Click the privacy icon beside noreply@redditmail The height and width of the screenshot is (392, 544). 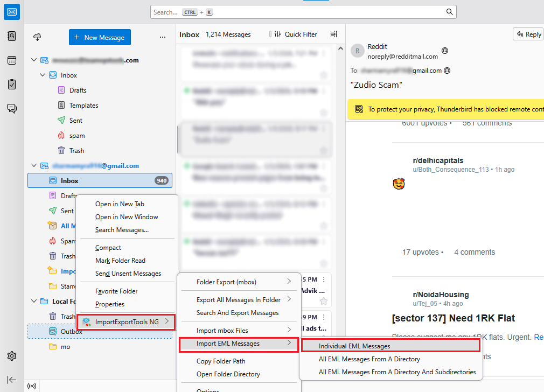(x=445, y=51)
